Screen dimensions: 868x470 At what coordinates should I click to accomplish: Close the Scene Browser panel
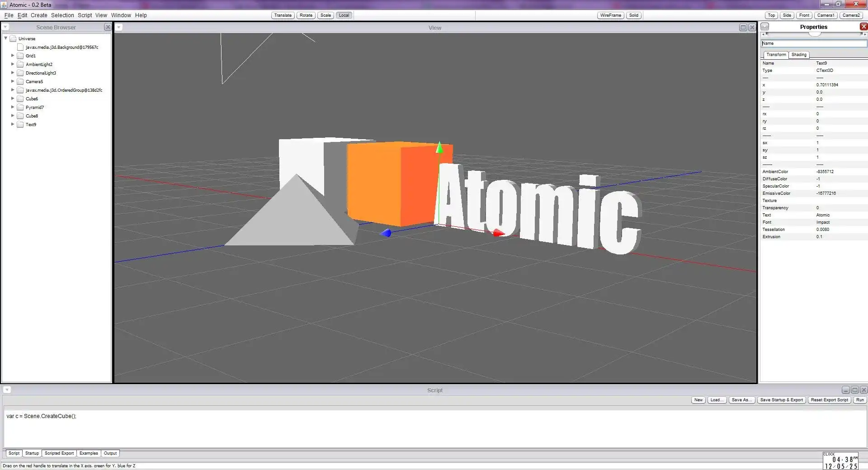[x=108, y=27]
